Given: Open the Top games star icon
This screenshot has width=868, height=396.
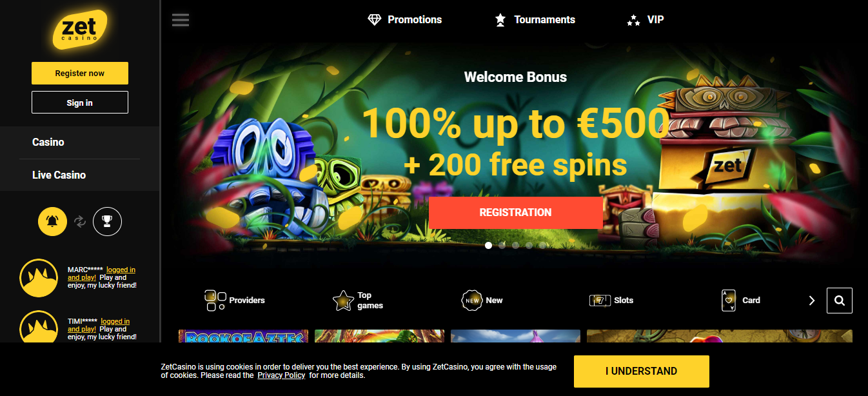Looking at the screenshot, I should (x=343, y=301).
